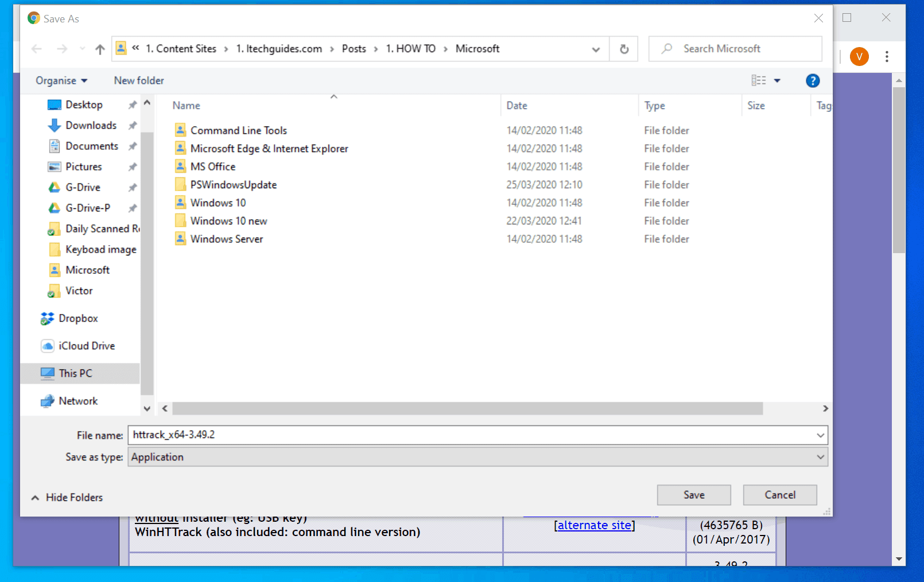Click 1. Itechguides.com in breadcrumb

(279, 49)
